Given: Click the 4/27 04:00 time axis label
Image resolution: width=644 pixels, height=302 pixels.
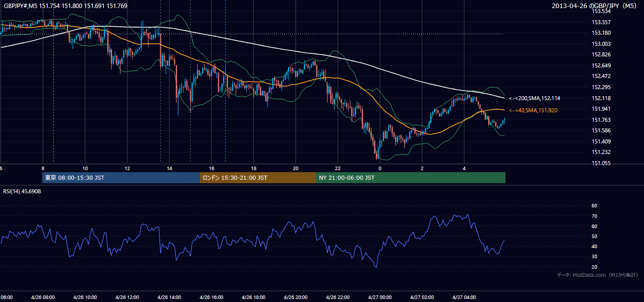Looking at the screenshot, I should tap(464, 297).
